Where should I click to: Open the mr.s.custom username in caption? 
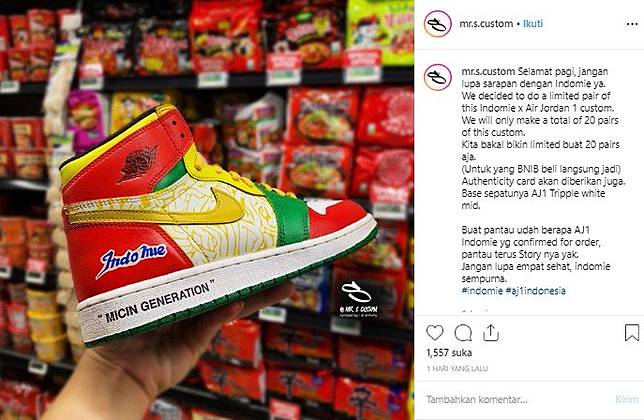coord(488,71)
